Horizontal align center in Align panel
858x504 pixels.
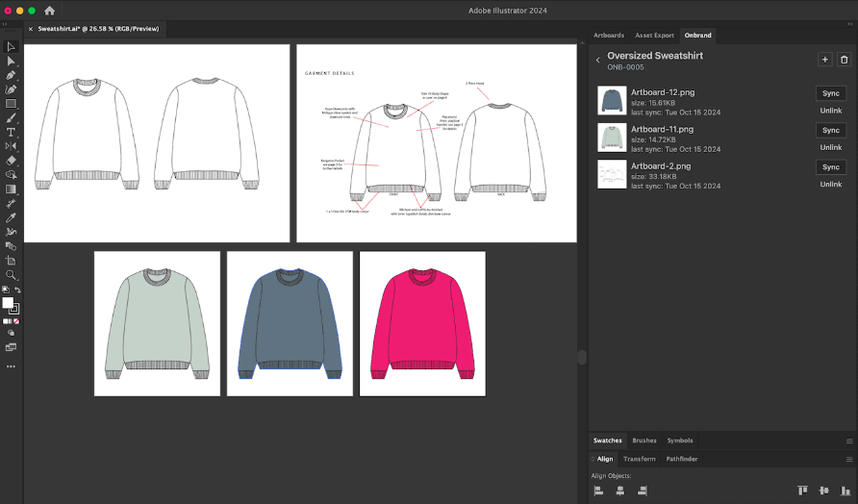click(620, 491)
